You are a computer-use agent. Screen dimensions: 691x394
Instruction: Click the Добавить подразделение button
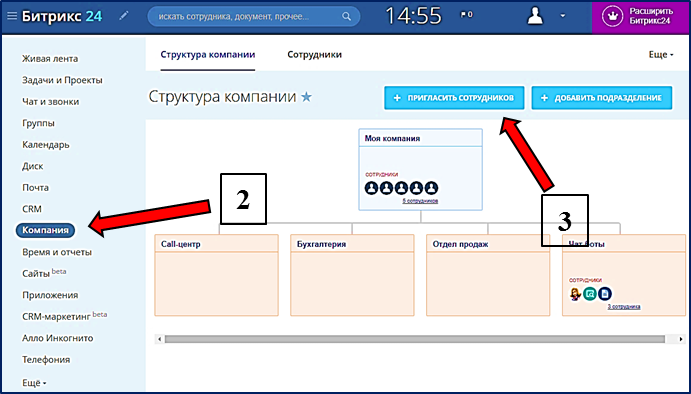[x=602, y=98]
